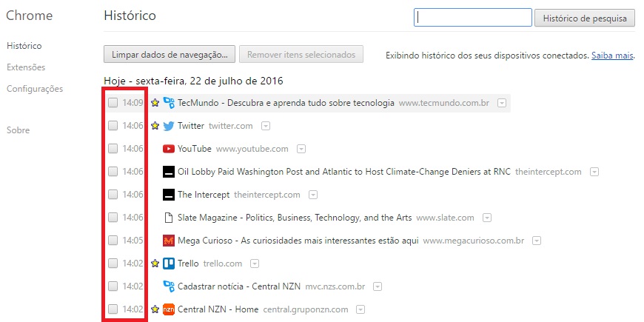The width and height of the screenshot is (644, 322).
Task: Open Sobre in the left sidebar
Action: [18, 130]
